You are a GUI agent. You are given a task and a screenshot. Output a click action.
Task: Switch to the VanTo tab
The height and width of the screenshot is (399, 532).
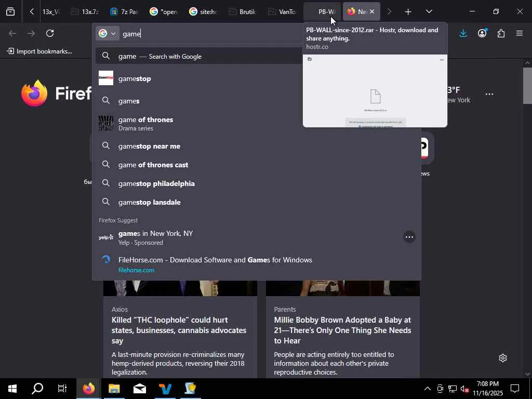tap(282, 11)
